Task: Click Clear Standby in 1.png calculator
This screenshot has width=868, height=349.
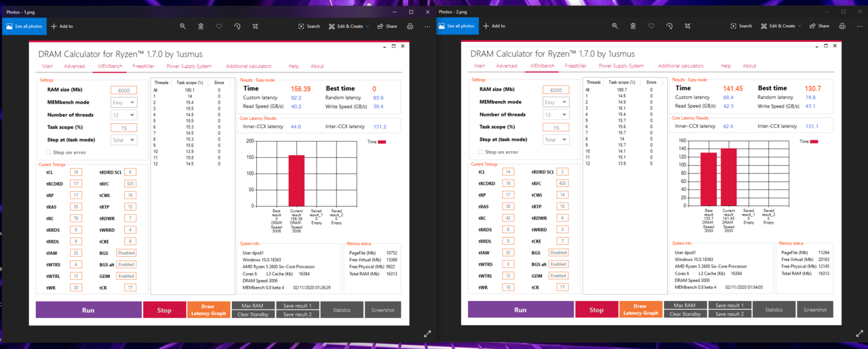Action: point(252,314)
